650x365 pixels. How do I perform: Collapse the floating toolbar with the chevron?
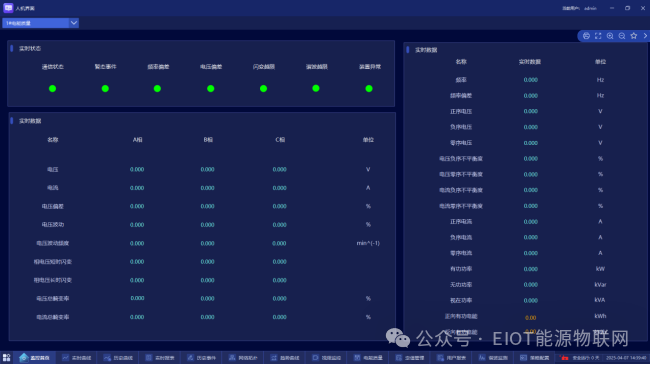point(645,36)
